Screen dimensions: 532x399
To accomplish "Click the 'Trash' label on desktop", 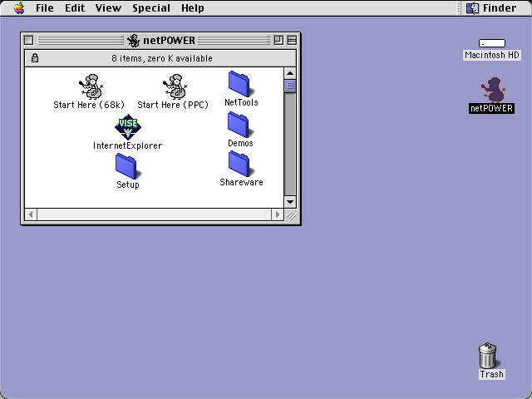I will point(491,374).
